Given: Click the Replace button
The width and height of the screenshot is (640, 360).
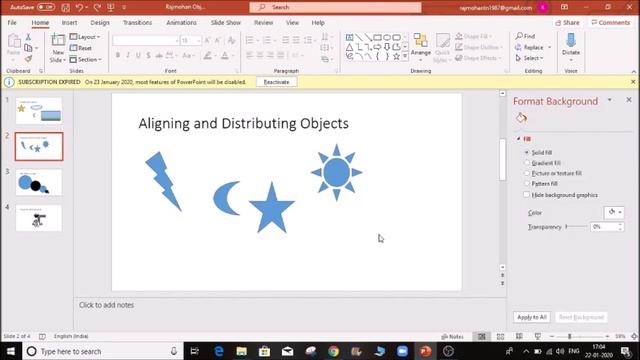Looking at the screenshot, I should point(533,47).
